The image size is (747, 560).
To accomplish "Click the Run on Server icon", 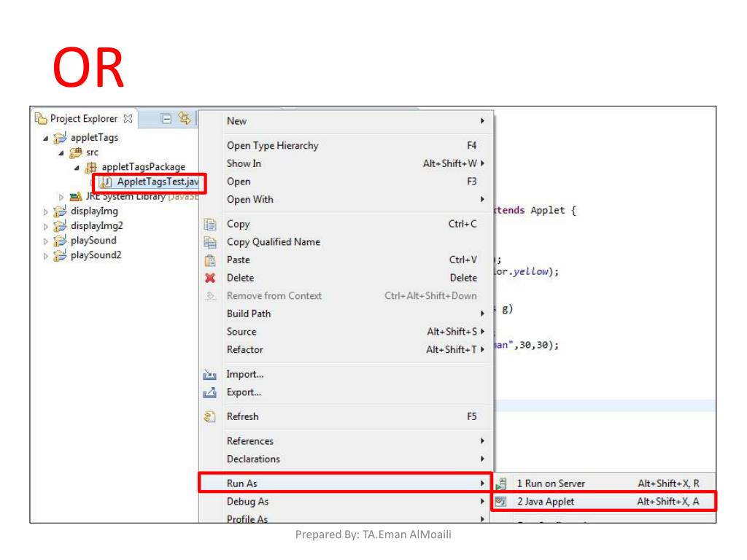I will pos(500,484).
